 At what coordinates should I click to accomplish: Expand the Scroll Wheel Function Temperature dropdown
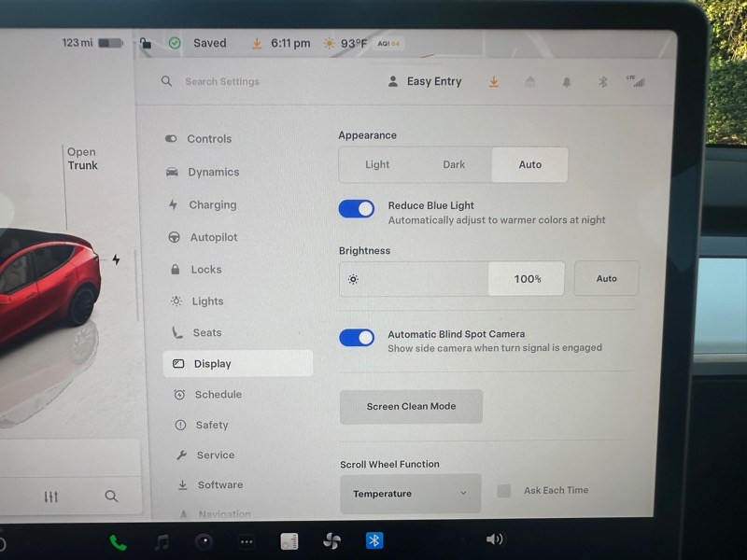click(x=410, y=494)
